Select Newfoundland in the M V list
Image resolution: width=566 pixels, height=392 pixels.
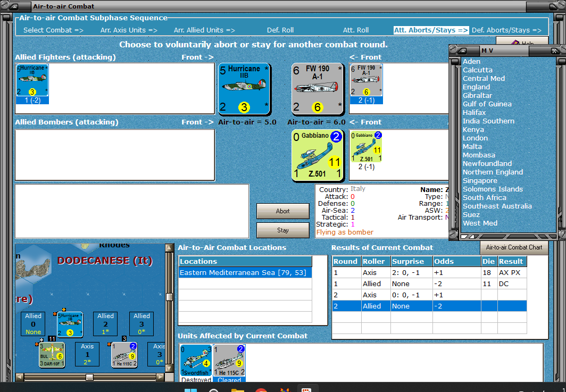pyautogui.click(x=487, y=163)
